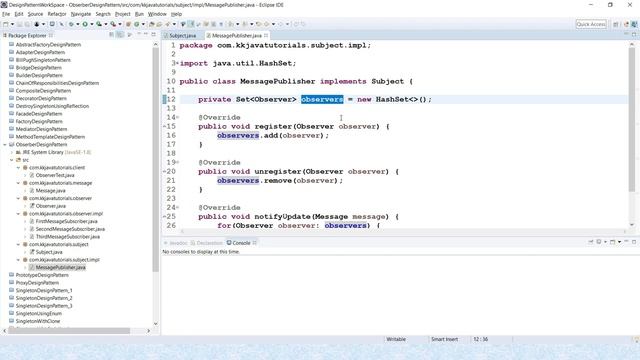Switch to Java EE perspective icon
Image resolution: width=640 pixels, height=360 pixels.
coord(627,24)
